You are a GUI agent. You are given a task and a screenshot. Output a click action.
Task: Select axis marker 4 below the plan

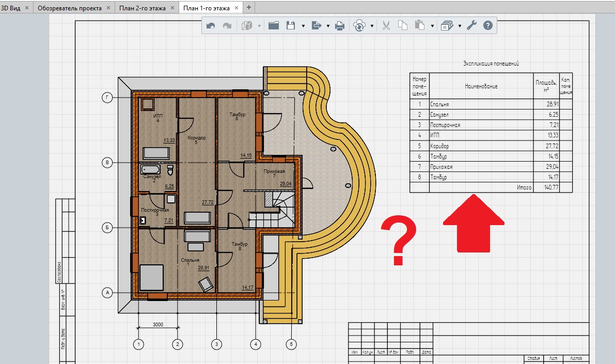tap(256, 344)
